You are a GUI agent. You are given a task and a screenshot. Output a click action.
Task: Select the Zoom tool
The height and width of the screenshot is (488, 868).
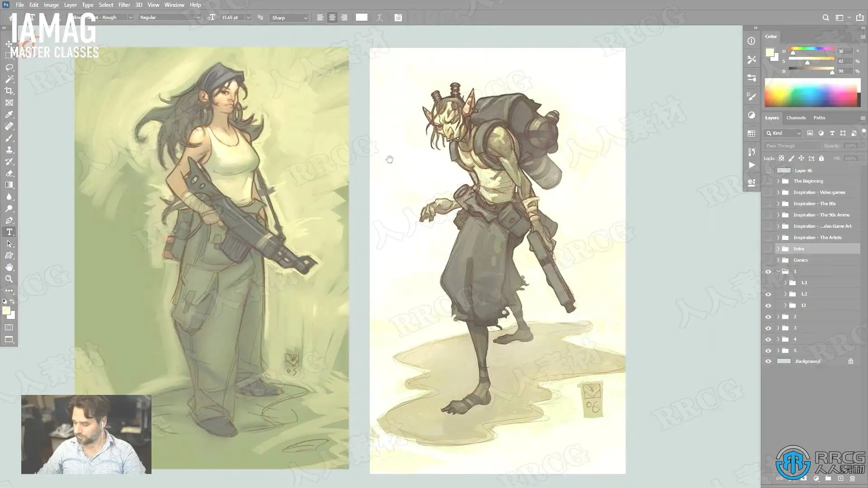point(9,279)
